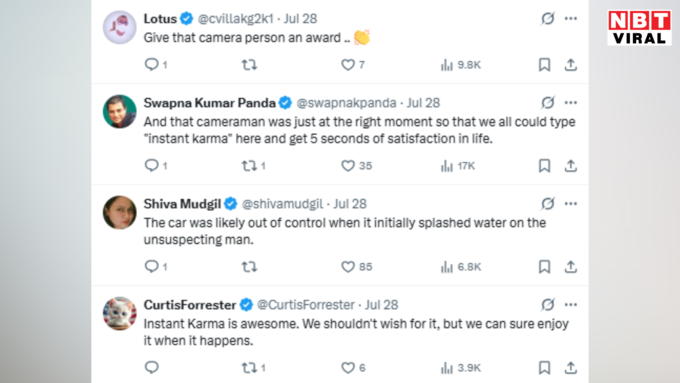Open Jul 28 timestamp on Lotus's tweet
The image size is (680, 383).
coord(301,19)
